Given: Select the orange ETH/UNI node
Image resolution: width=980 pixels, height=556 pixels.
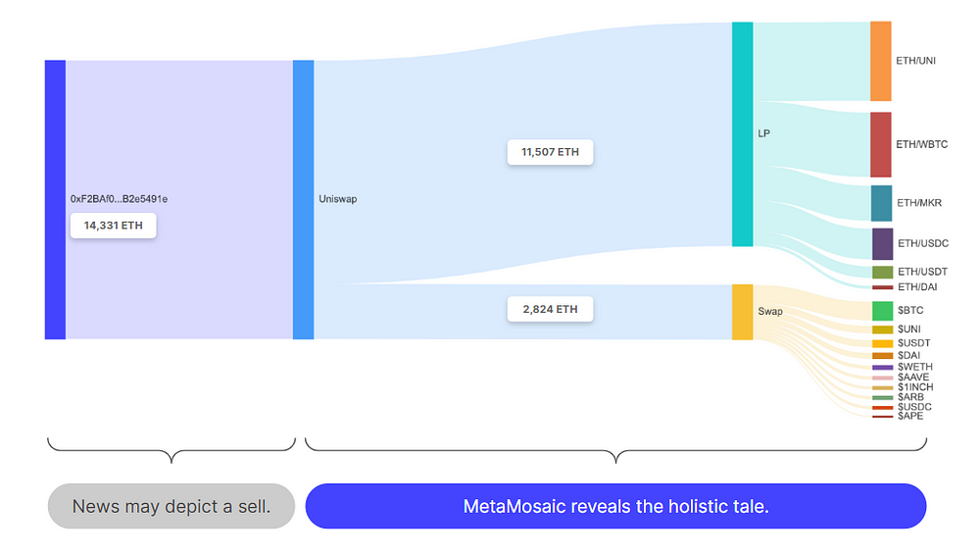Looking at the screenshot, I should click(x=880, y=61).
